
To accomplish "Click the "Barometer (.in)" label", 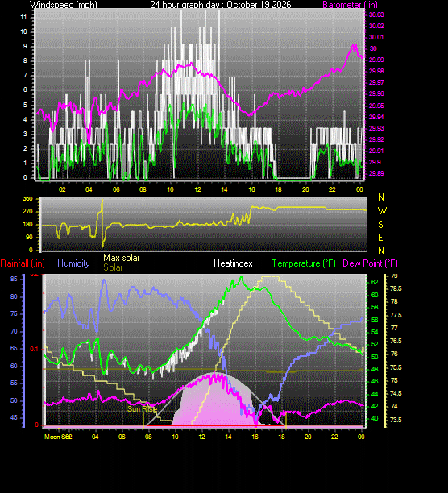I will point(350,5).
